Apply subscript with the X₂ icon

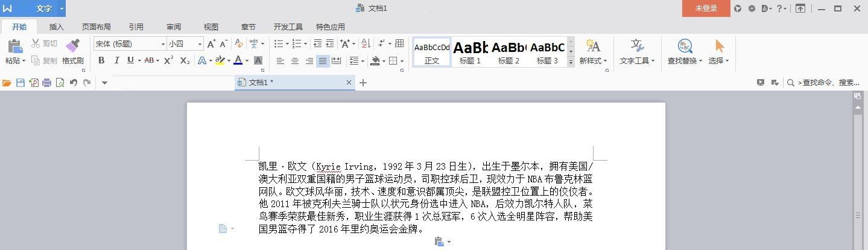point(185,60)
